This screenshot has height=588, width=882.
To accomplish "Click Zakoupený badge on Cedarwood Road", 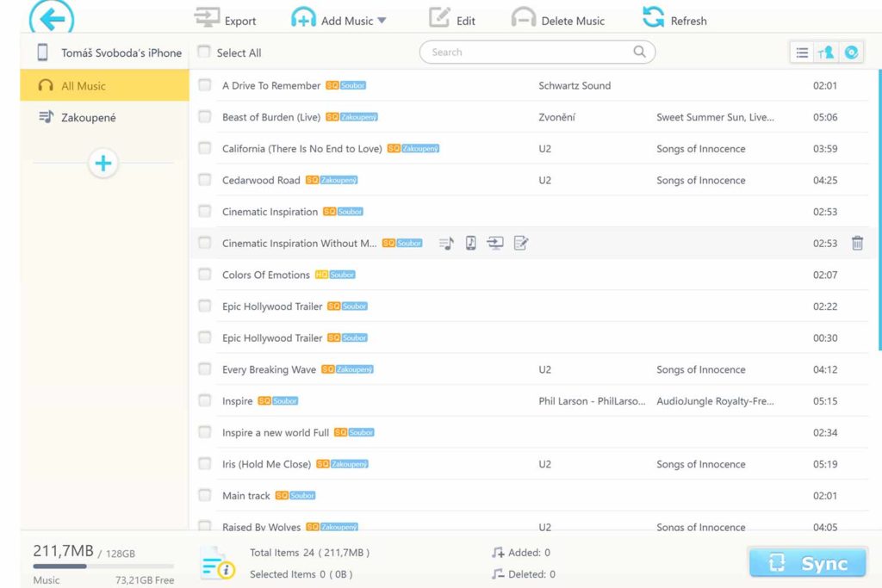I will [x=339, y=180].
